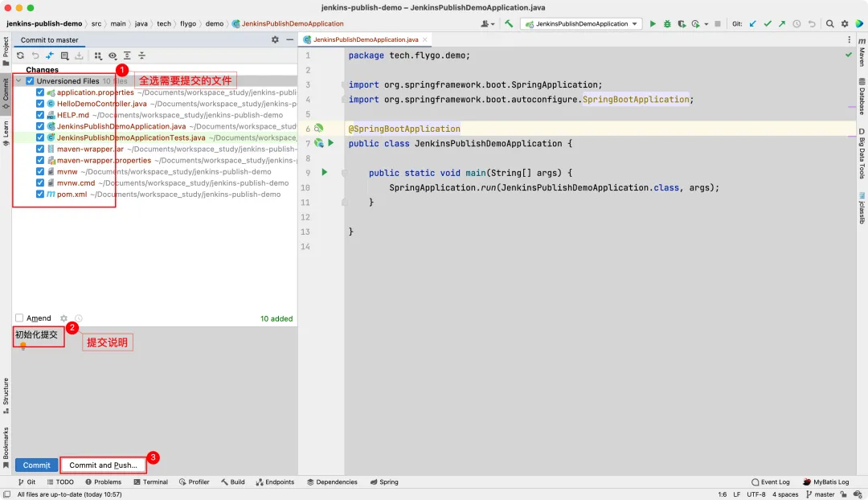Click the run gutter icon on line 9
The image size is (868, 500).
pyautogui.click(x=325, y=173)
